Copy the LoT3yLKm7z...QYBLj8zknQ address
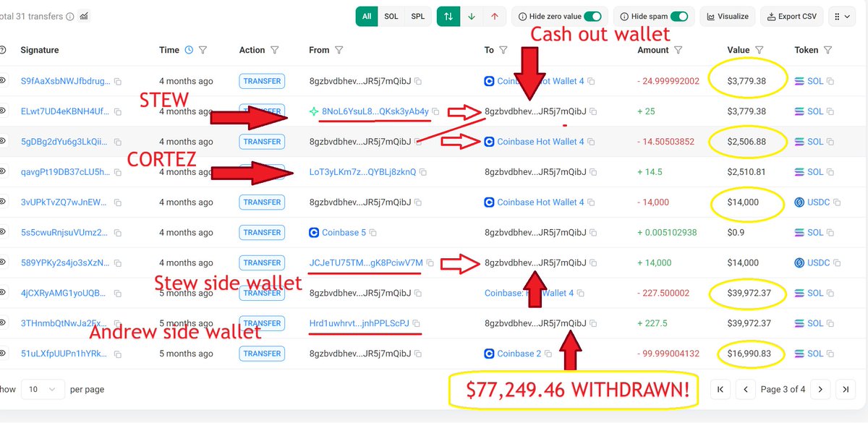The image size is (868, 423). tap(423, 172)
